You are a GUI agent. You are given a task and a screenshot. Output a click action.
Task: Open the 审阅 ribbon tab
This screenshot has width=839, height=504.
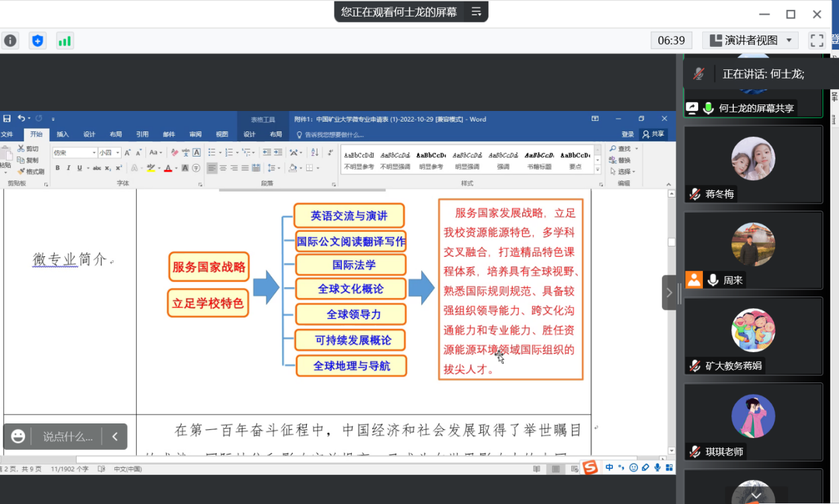tap(195, 134)
